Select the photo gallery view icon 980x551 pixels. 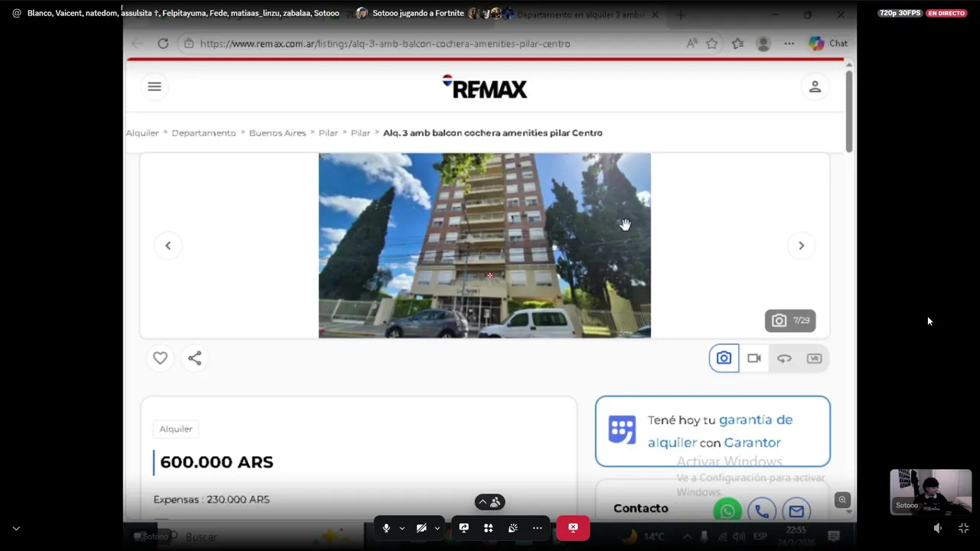724,358
